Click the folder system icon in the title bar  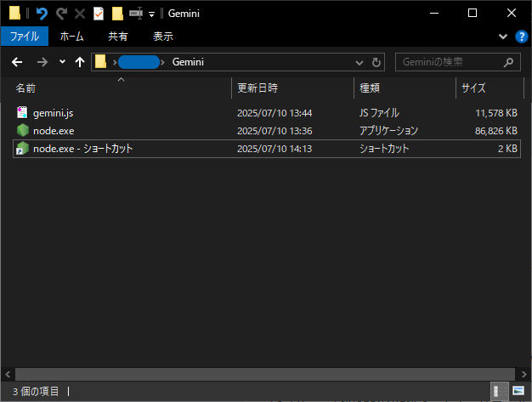click(x=14, y=14)
